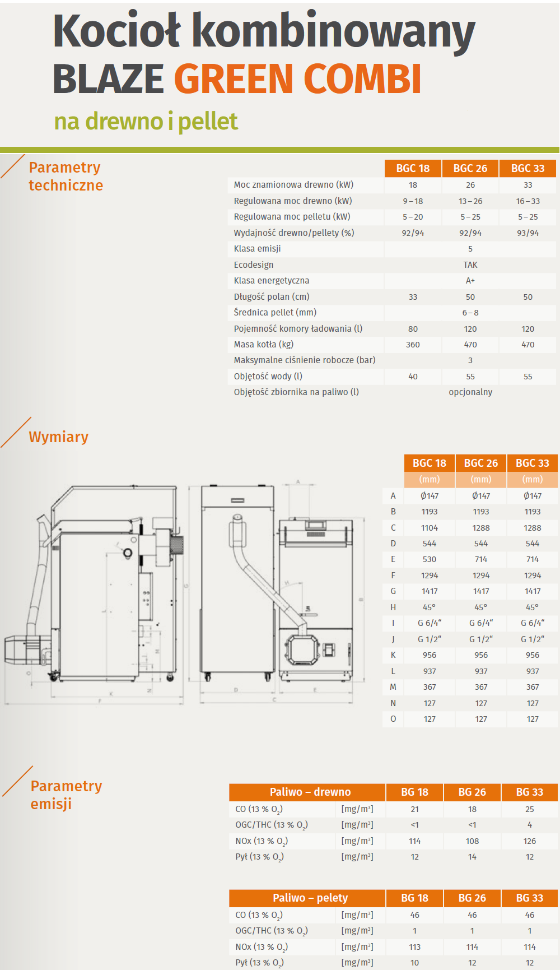
Task: Click the "Parametry techniczne" section heading
Action: tap(66, 176)
